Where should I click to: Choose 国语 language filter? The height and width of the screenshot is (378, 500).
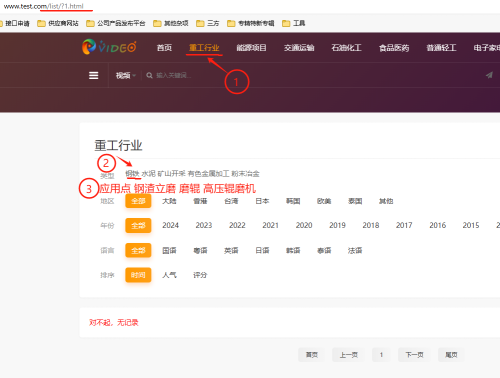click(169, 250)
